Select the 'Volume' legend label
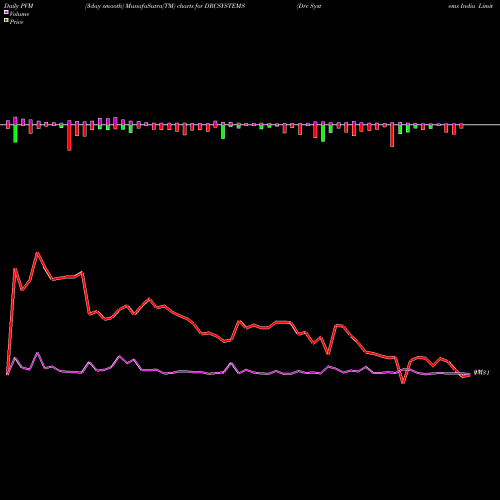500x500 pixels. click(x=19, y=14)
